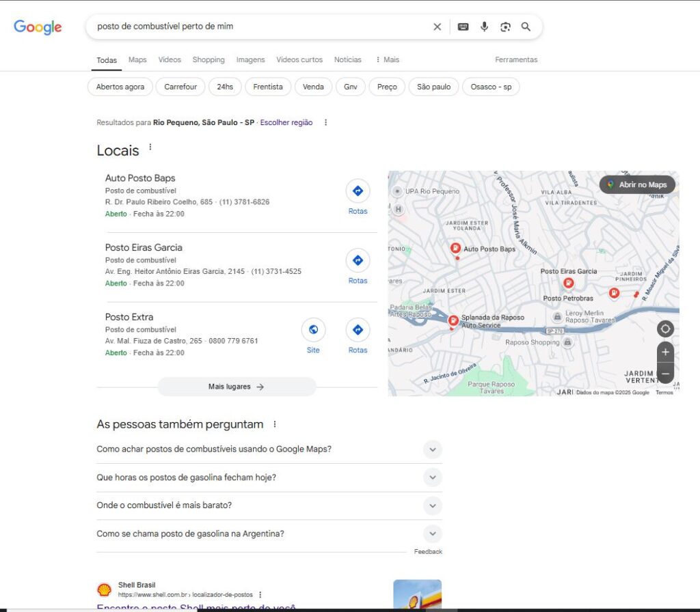The height and width of the screenshot is (612, 700).
Task: Open the Shell result thumbnail image
Action: tap(418, 594)
